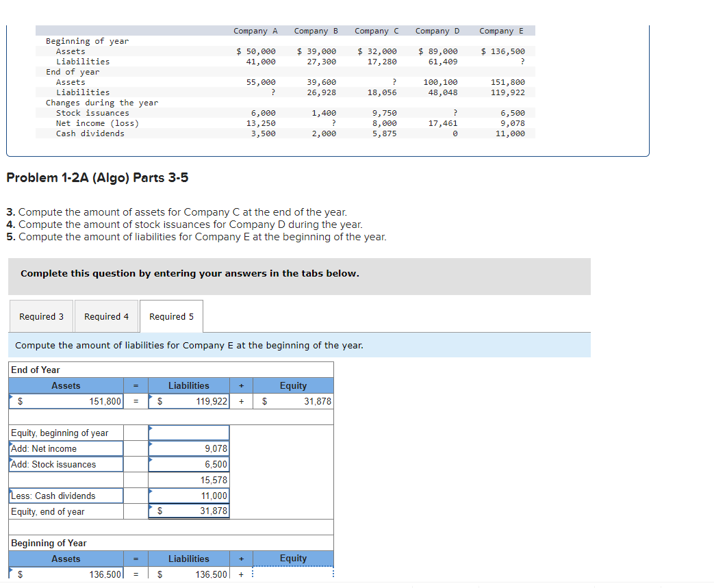Click the Beginning of Year Assets cell showing 136,500
The height and width of the screenshot is (588, 714).
click(x=66, y=574)
